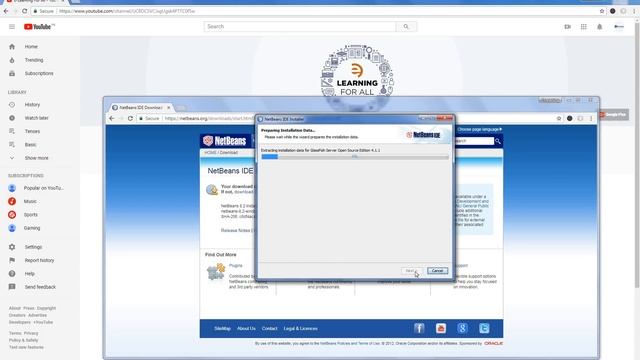This screenshot has height=360, width=640.
Task: Click the disabled Next button in installer
Action: 410,271
